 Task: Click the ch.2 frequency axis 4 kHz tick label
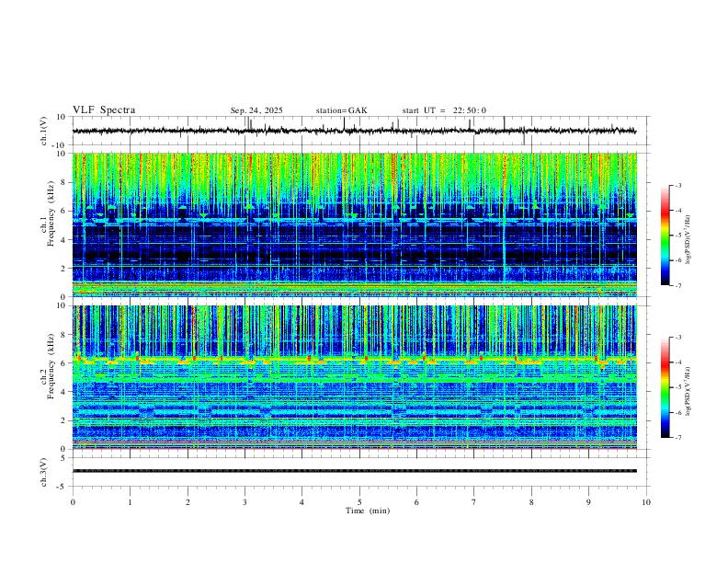click(x=64, y=392)
